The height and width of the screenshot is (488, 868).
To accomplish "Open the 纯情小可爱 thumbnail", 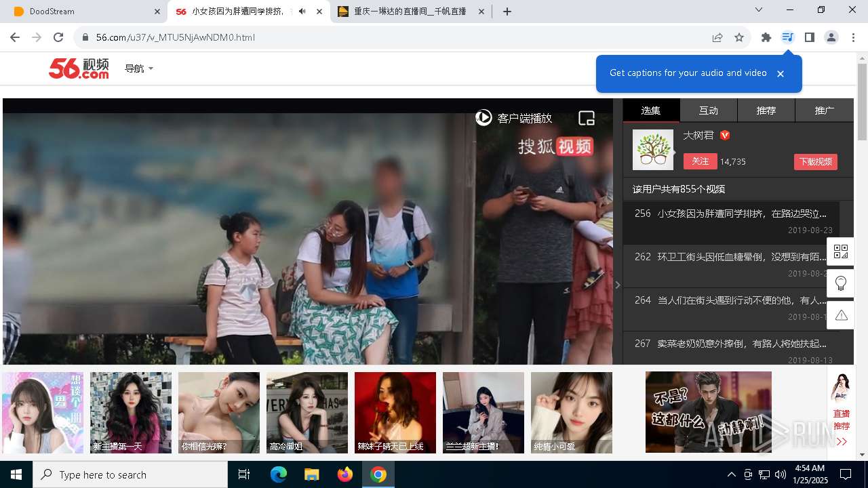I will coord(572,413).
